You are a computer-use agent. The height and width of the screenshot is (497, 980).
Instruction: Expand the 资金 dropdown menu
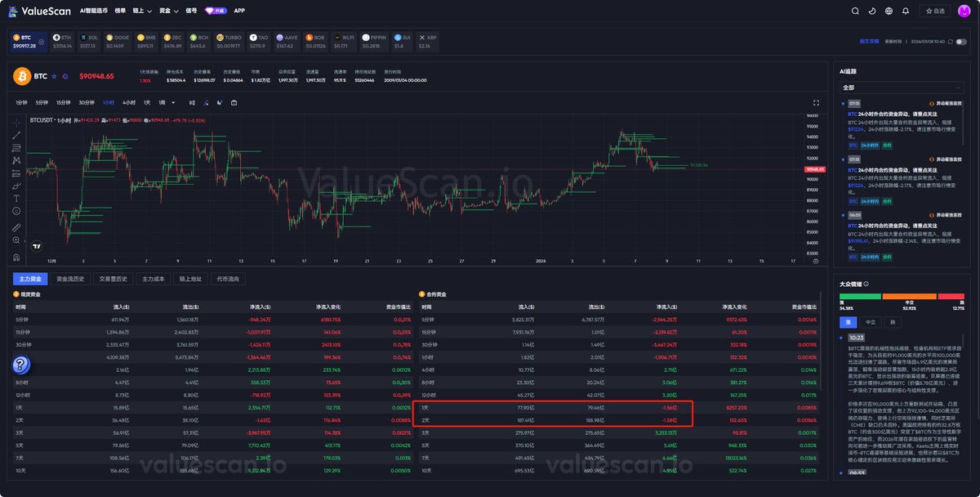pyautogui.click(x=168, y=11)
